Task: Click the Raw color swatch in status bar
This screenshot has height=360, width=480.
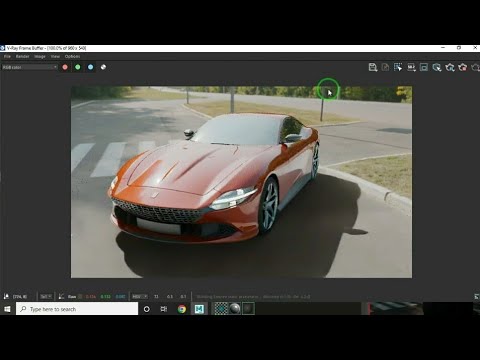Action: click(80, 296)
